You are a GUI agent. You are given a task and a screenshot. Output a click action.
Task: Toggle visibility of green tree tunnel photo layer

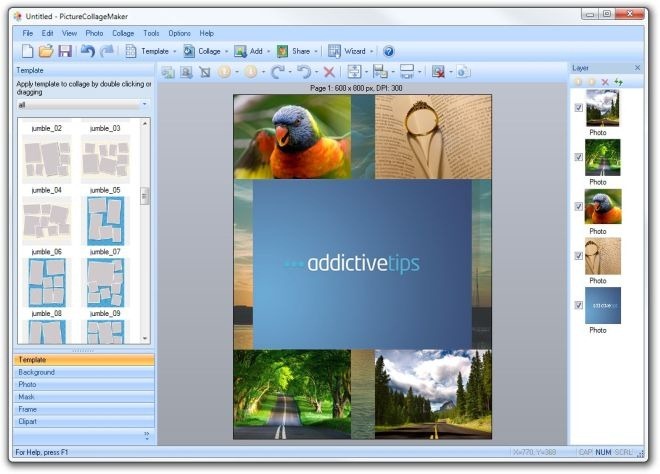tap(579, 157)
